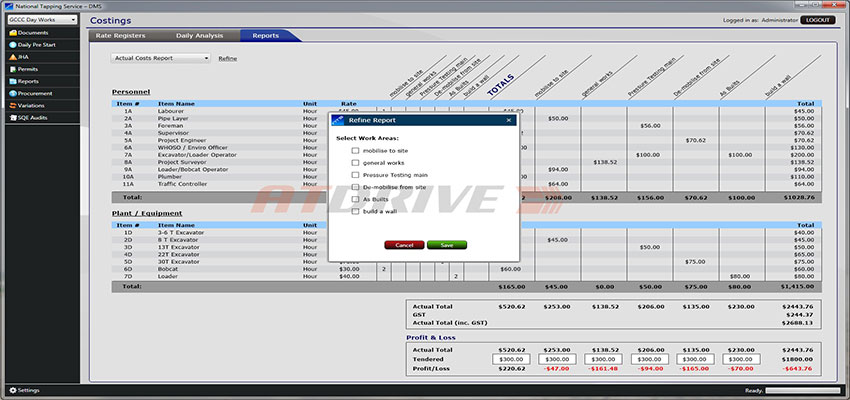Select the Labourer row name
Image resolution: width=850 pixels, height=400 pixels.
[x=171, y=111]
